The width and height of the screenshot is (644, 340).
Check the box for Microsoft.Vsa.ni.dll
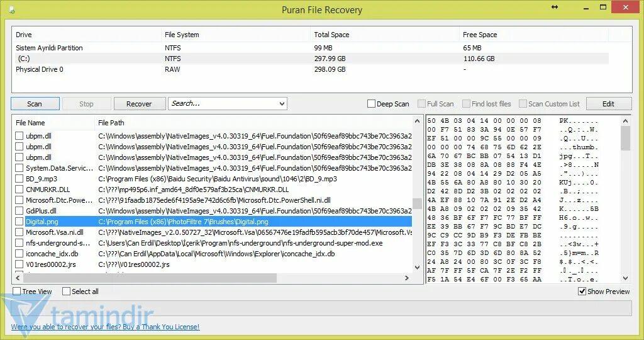[19, 232]
